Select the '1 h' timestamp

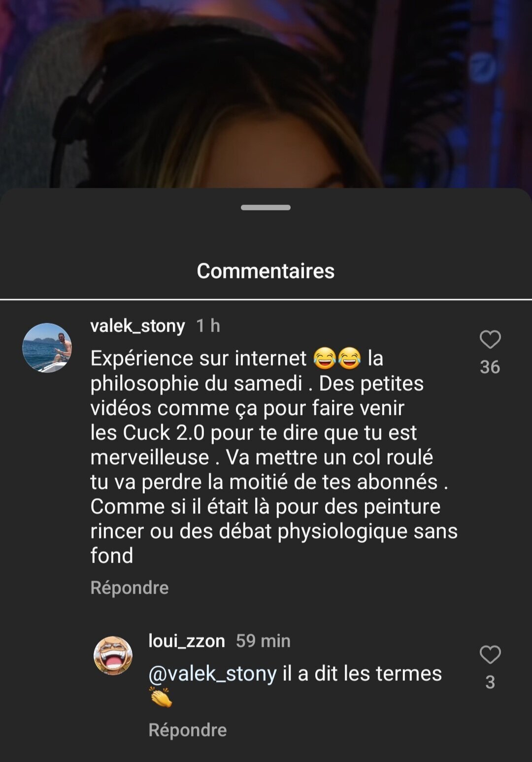coord(208,326)
